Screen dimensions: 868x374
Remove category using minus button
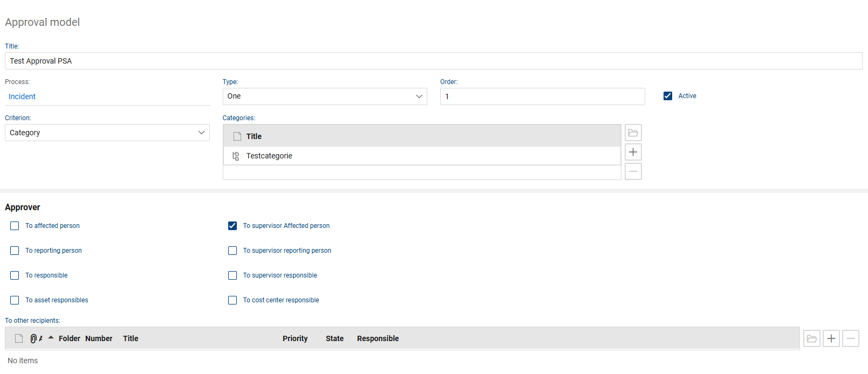(633, 171)
